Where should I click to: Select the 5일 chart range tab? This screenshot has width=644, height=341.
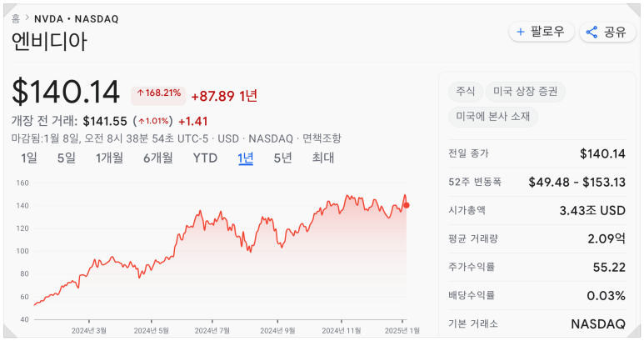[x=66, y=158]
